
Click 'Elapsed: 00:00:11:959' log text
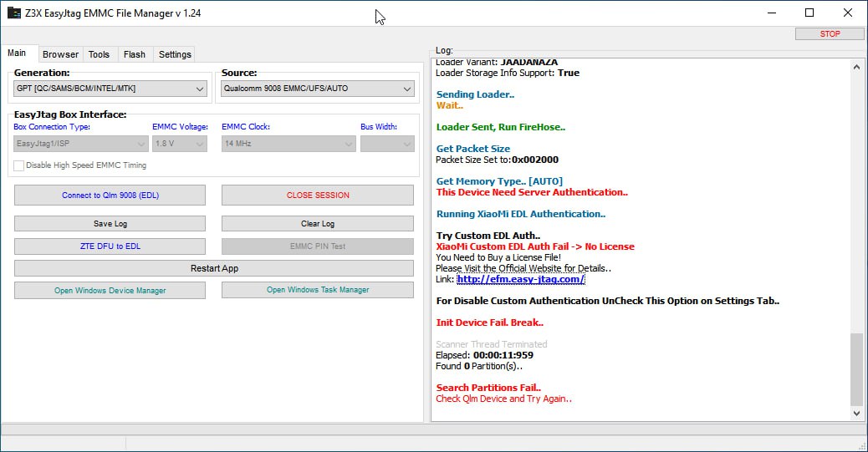pyautogui.click(x=485, y=355)
